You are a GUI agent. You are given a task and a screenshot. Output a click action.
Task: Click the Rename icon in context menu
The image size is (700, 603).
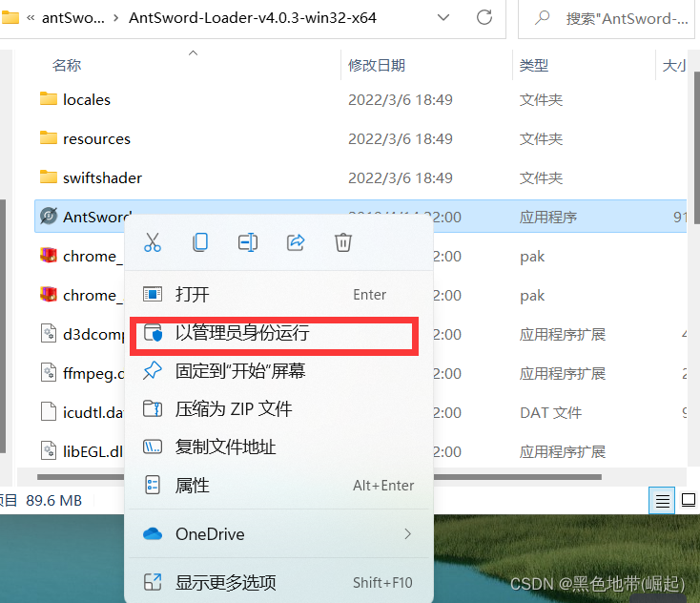(248, 242)
